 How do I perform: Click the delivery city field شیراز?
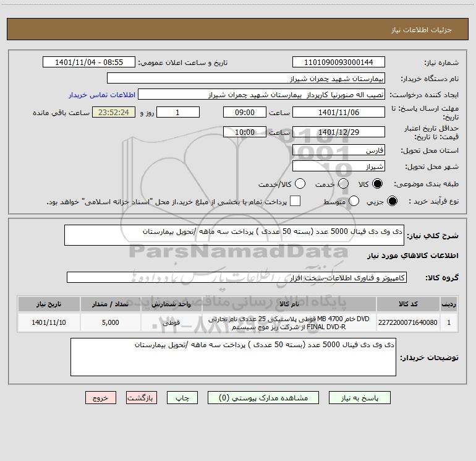coord(339,166)
